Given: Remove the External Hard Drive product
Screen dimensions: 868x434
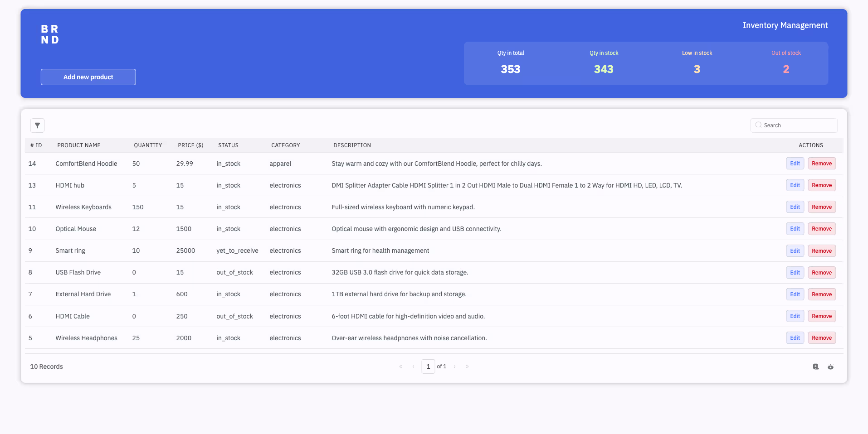Looking at the screenshot, I should tap(822, 294).
